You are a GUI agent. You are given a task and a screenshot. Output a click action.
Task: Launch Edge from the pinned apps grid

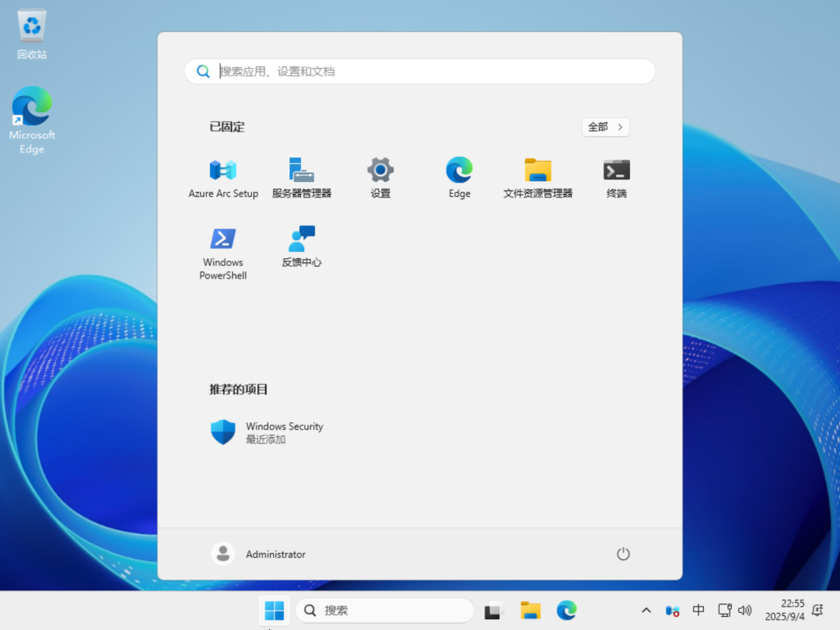click(x=459, y=178)
